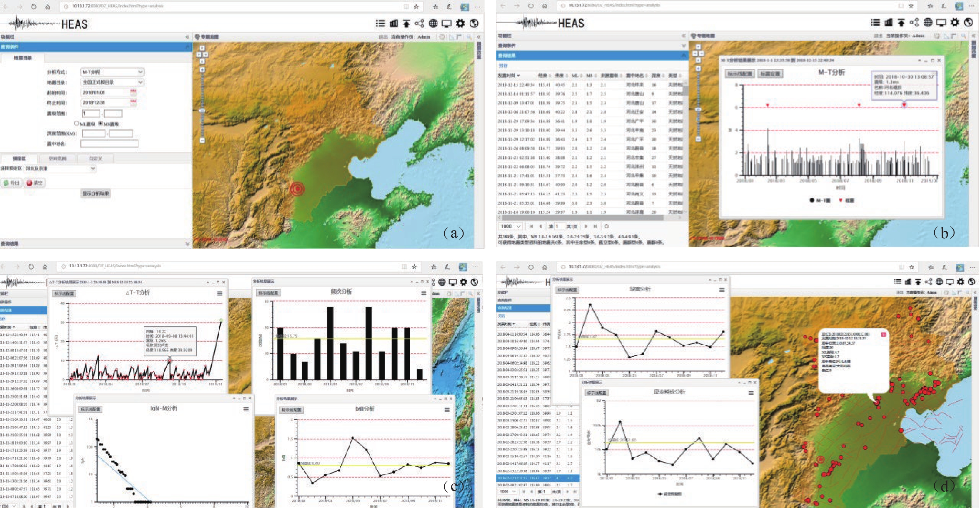Click the monitor display icon in panel (b) toolbar
Image resolution: width=980 pixels, height=508 pixels.
[x=941, y=22]
